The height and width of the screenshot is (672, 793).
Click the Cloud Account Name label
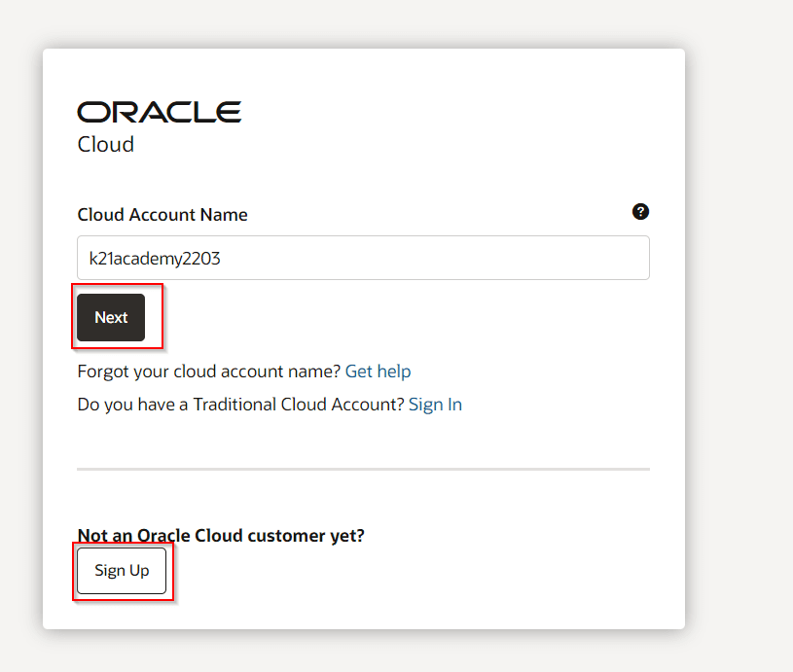[x=162, y=215]
